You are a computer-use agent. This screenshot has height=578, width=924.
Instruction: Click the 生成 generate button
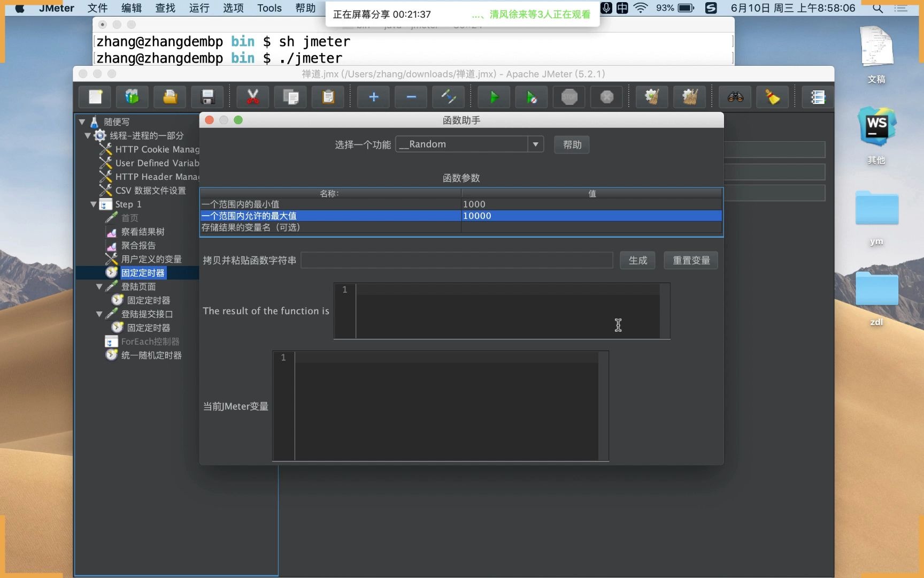637,260
